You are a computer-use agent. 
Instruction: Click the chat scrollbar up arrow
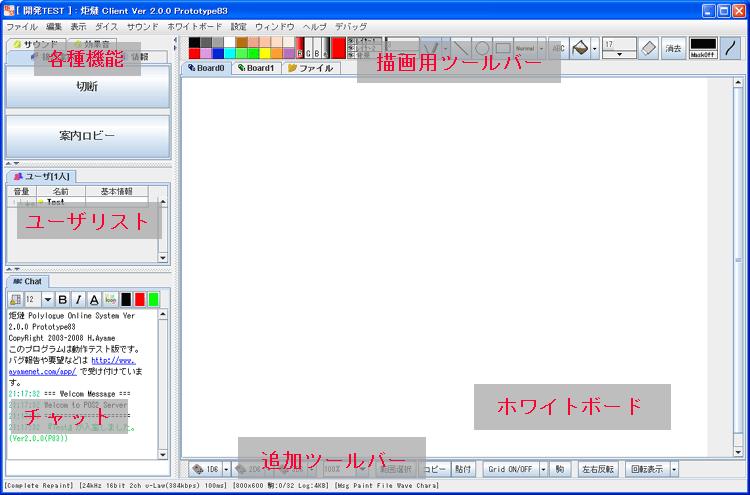[163, 315]
